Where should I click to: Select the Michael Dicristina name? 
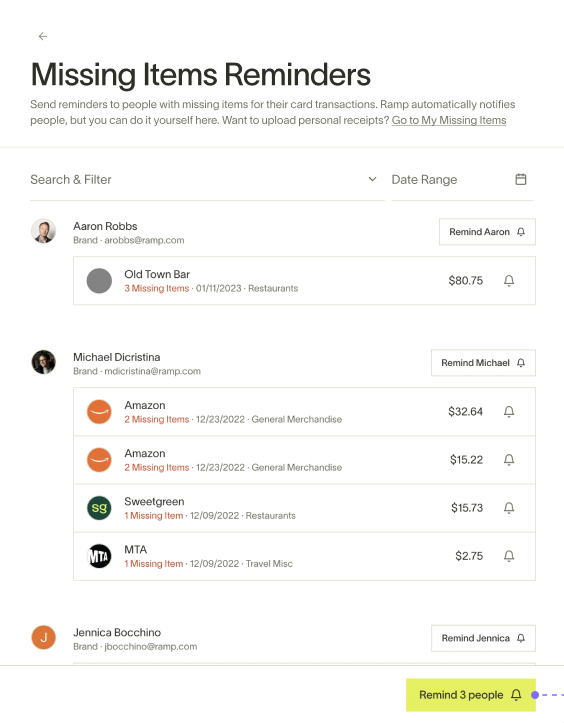click(x=117, y=357)
